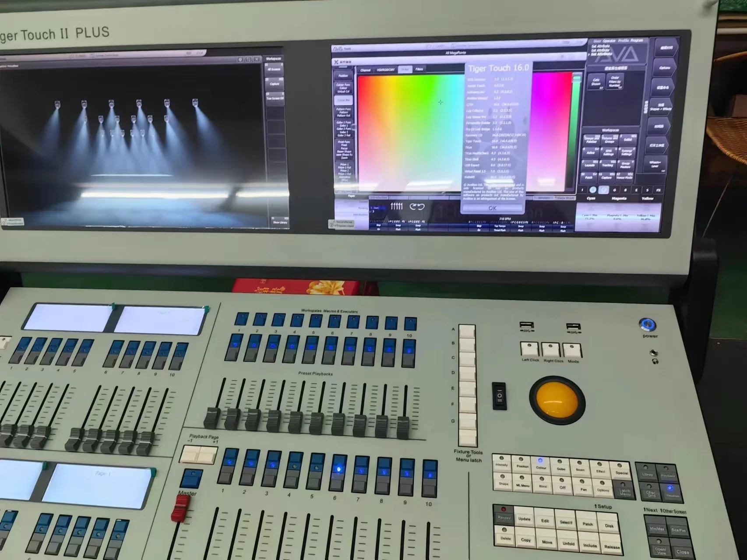This screenshot has width=747, height=560.
Task: Flip the black rocker switch
Action: pyautogui.click(x=499, y=396)
